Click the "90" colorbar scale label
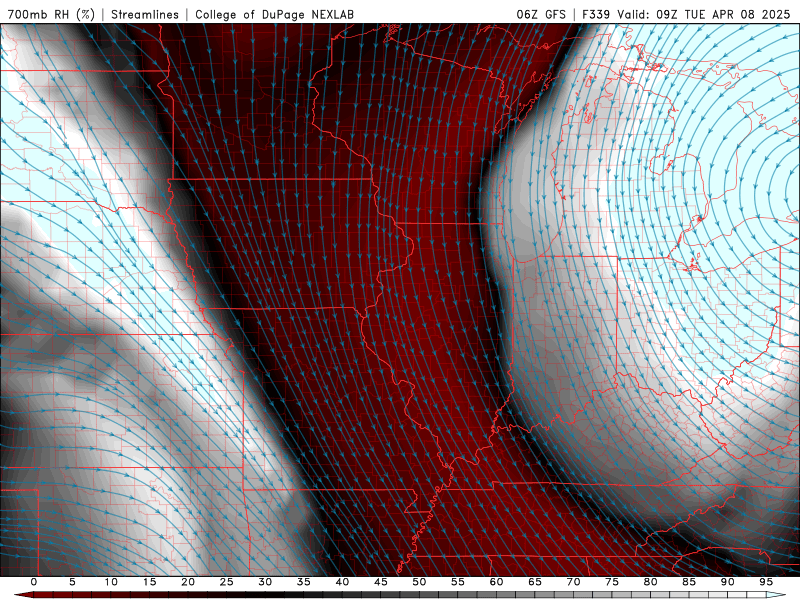The height and width of the screenshot is (600, 800). click(727, 582)
